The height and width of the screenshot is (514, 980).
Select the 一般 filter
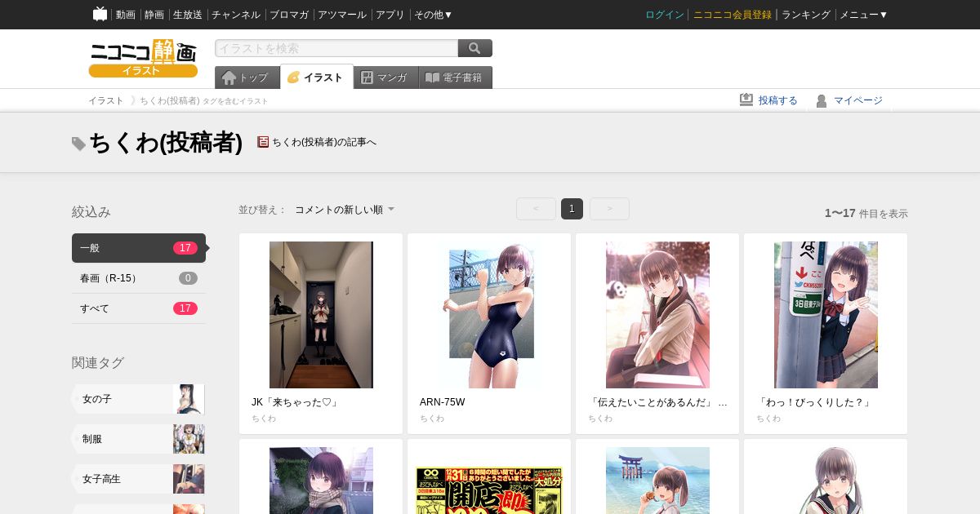click(x=139, y=248)
